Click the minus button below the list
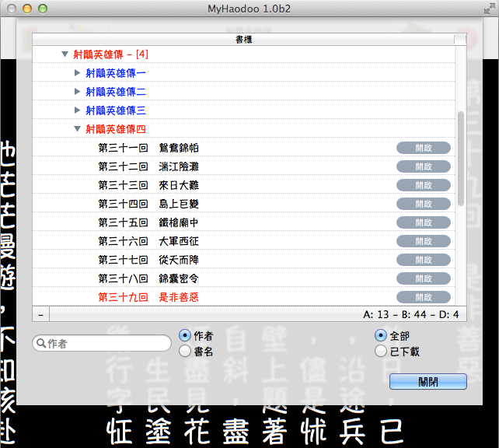499x448 pixels. coord(40,314)
